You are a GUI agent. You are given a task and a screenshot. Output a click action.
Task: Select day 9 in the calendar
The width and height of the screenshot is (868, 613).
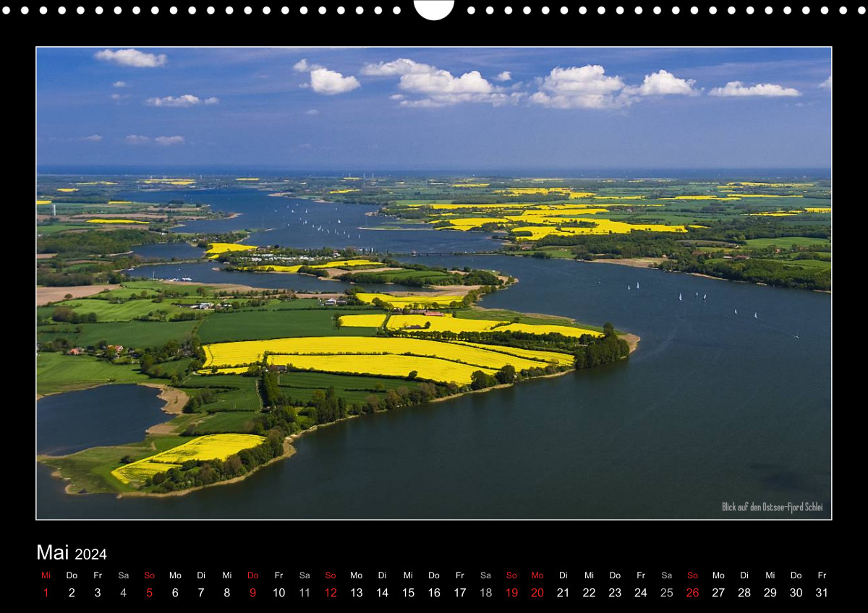pyautogui.click(x=252, y=593)
